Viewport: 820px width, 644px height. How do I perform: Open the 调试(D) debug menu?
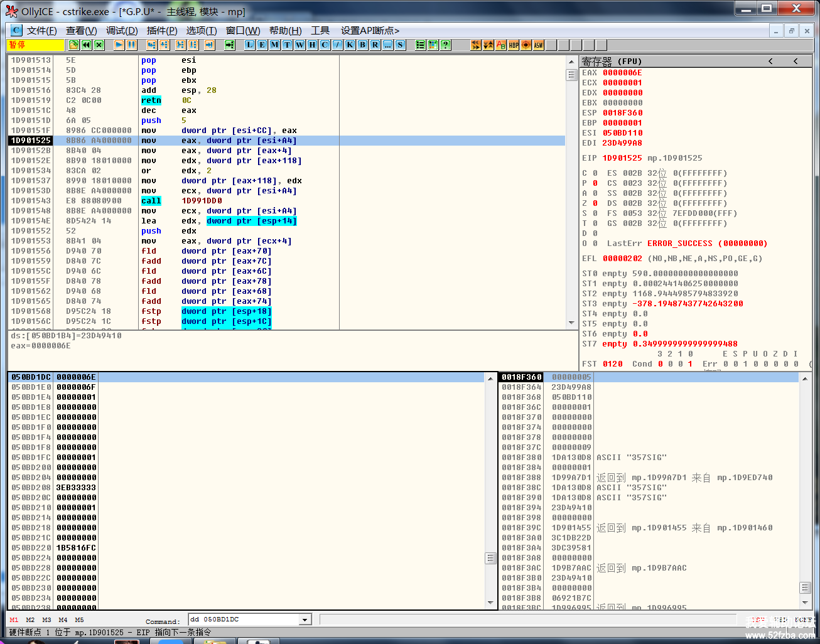coord(122,30)
